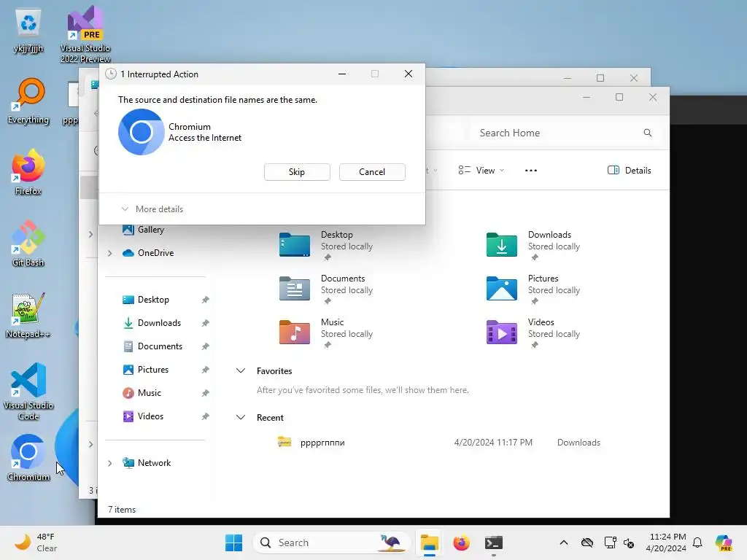Open Documents in sidebar quick access

point(160,346)
